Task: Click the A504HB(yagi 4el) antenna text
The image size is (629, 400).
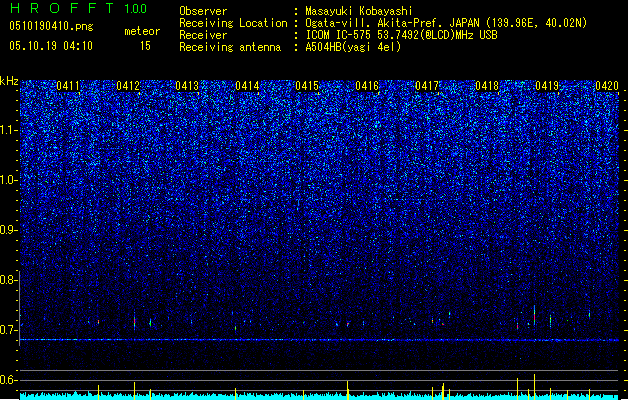Action: pos(353,47)
